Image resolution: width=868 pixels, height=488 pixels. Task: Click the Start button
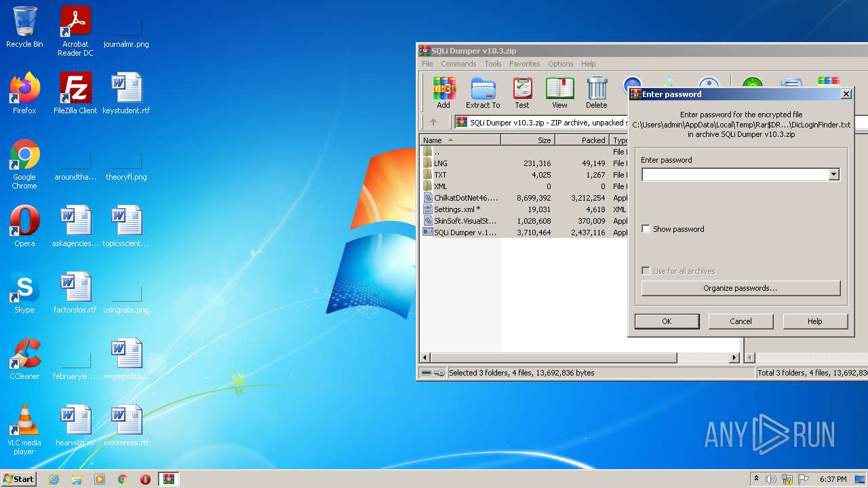tap(19, 479)
